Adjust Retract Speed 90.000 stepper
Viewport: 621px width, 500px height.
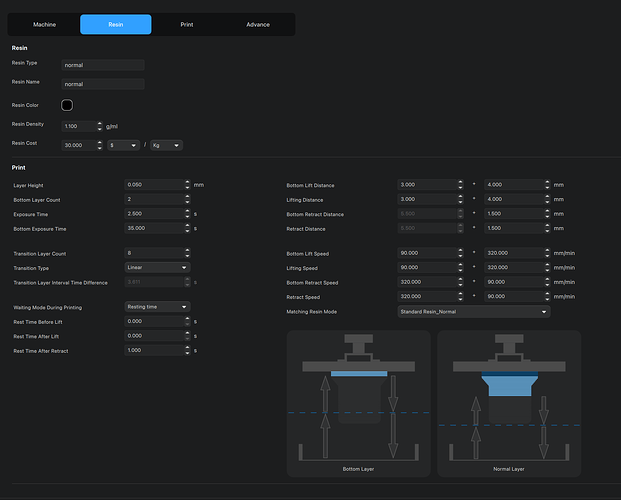(547, 296)
